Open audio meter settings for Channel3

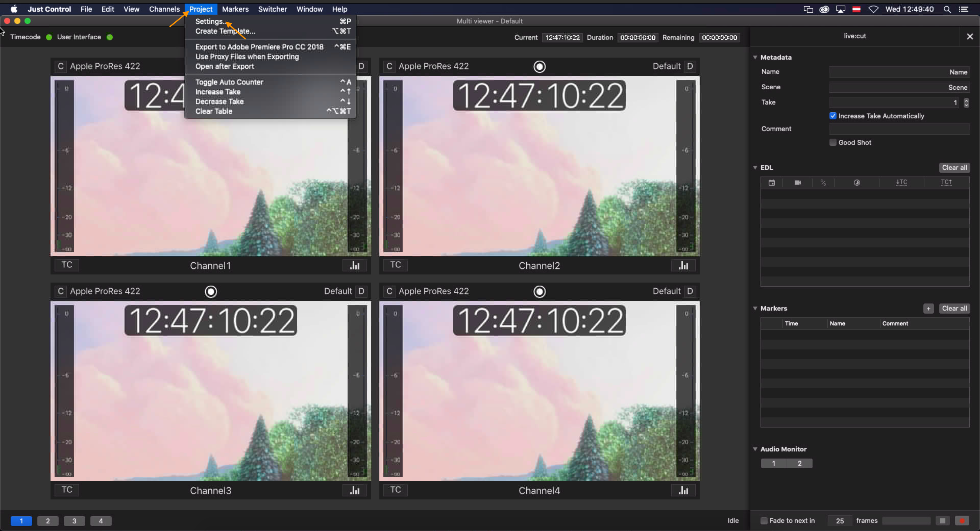pyautogui.click(x=355, y=490)
